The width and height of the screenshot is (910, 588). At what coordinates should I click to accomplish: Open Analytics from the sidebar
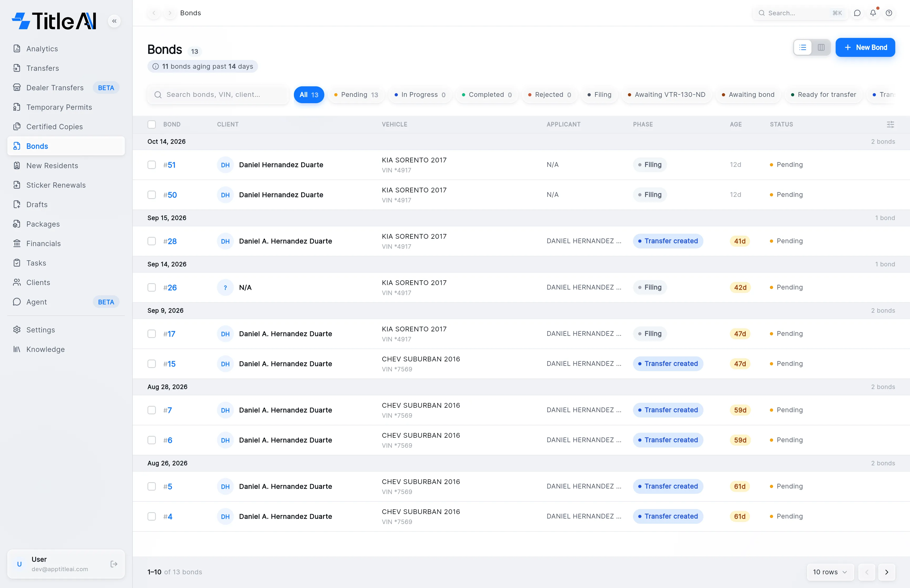pyautogui.click(x=66, y=48)
